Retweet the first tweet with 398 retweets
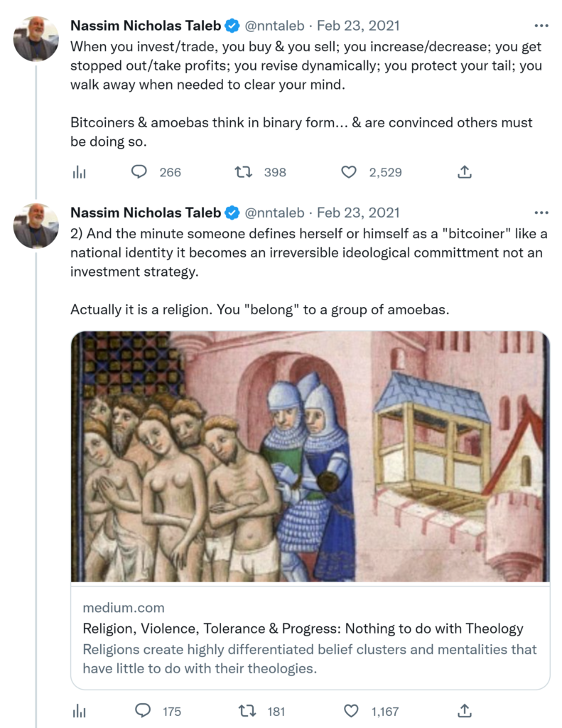 (244, 172)
